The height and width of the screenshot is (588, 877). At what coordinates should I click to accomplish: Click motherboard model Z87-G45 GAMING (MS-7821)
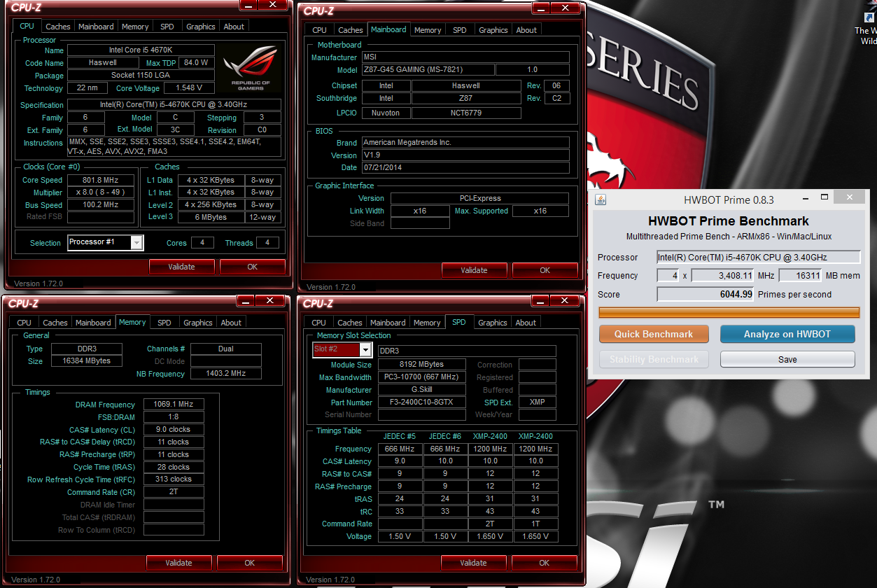click(x=428, y=69)
